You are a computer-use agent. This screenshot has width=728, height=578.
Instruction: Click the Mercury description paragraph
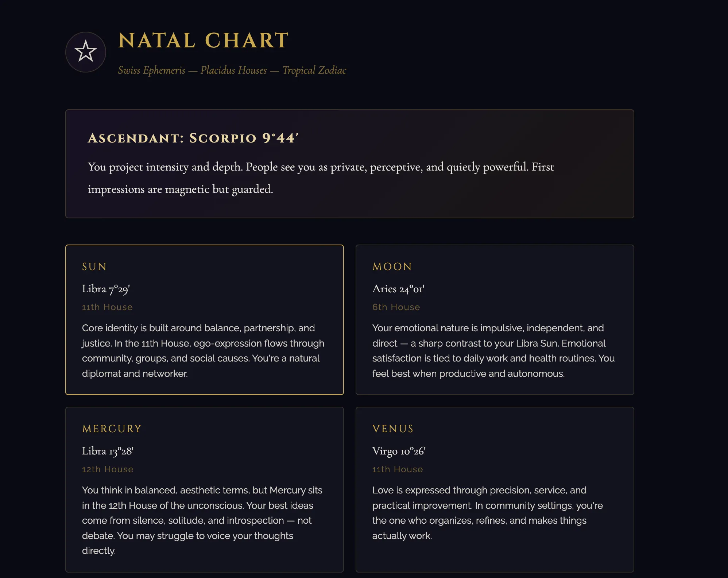pos(202,520)
